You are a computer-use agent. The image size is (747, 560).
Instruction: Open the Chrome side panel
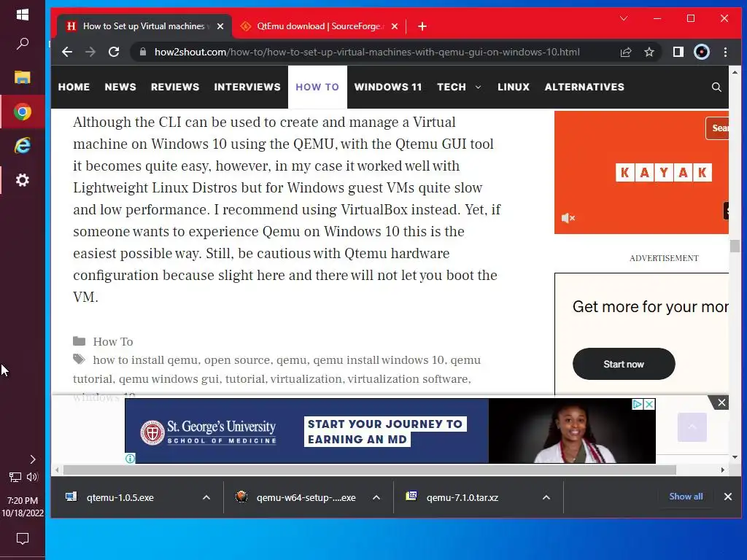point(678,52)
